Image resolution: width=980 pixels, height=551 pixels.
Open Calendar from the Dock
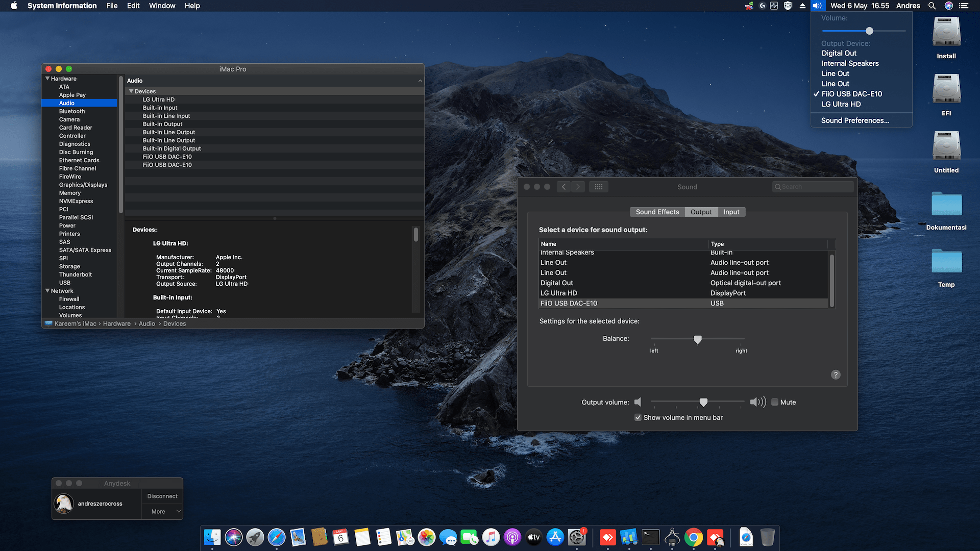coord(341,537)
